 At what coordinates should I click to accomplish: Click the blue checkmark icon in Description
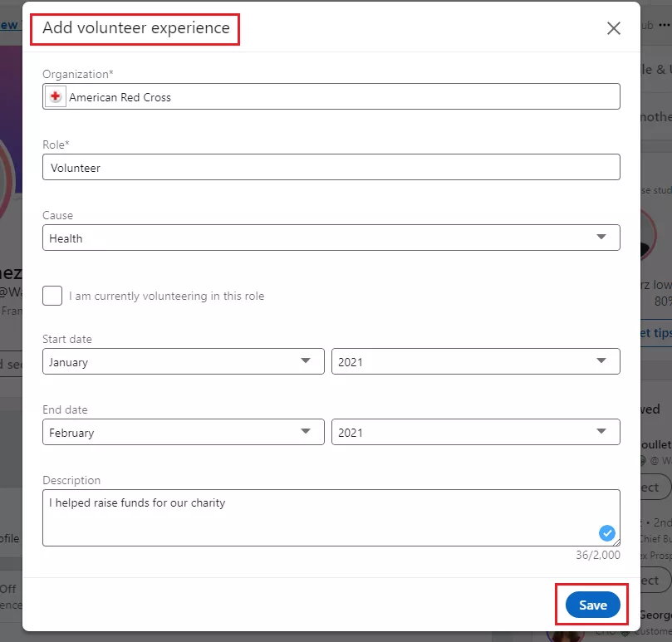point(607,532)
